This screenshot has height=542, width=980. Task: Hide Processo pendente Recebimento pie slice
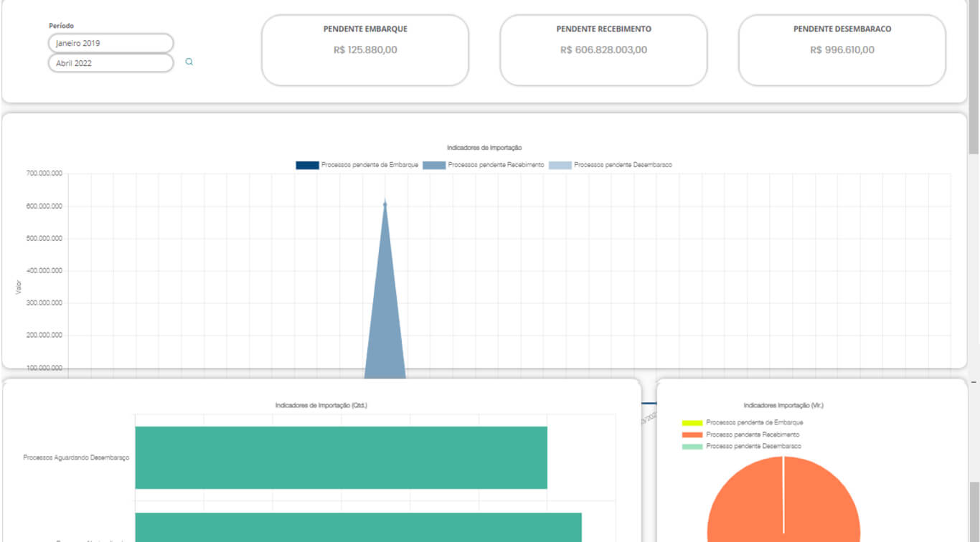(x=752, y=434)
